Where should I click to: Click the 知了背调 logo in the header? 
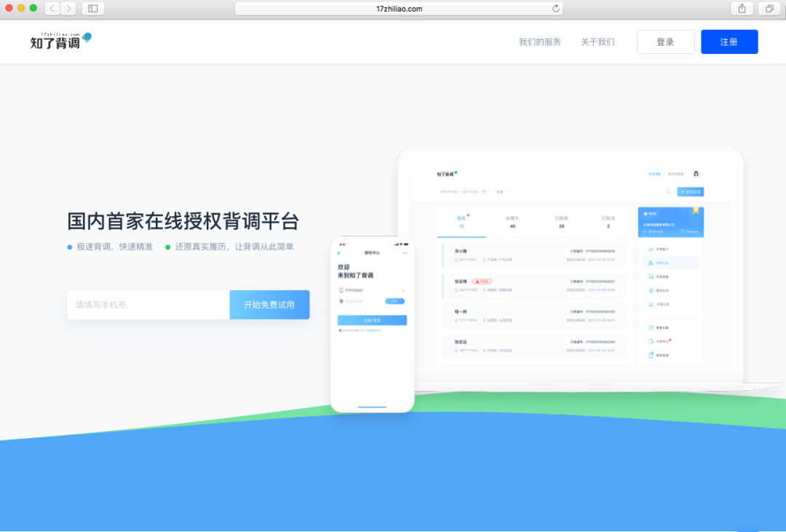coord(60,41)
